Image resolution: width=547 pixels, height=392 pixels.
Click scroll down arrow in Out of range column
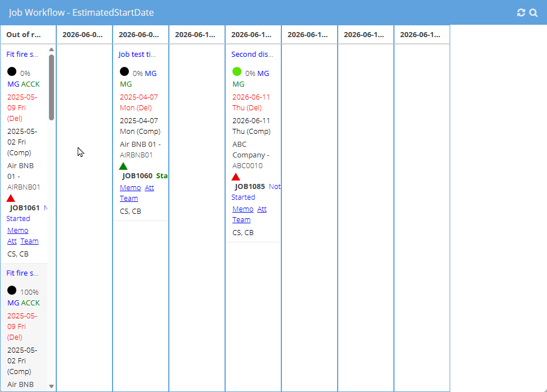click(x=52, y=386)
